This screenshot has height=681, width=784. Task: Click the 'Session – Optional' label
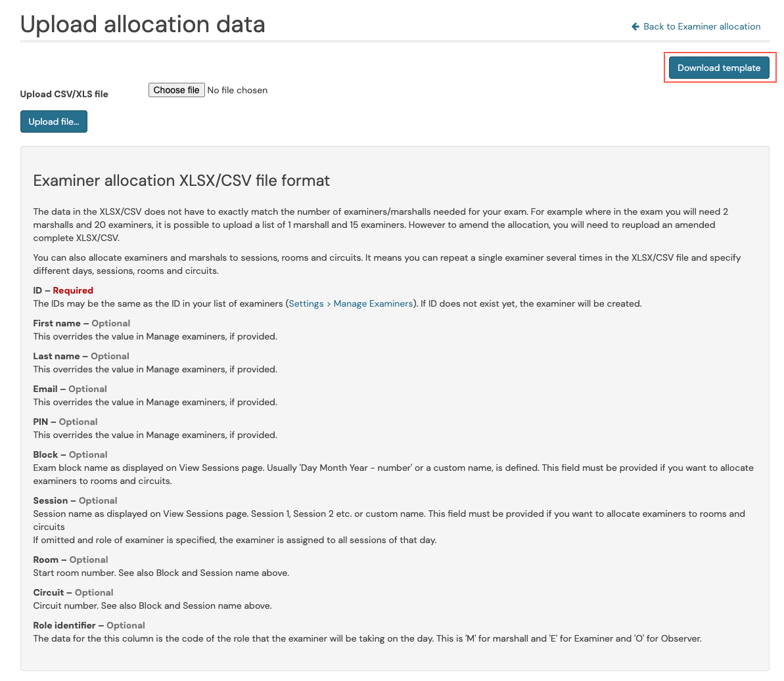[x=75, y=500]
